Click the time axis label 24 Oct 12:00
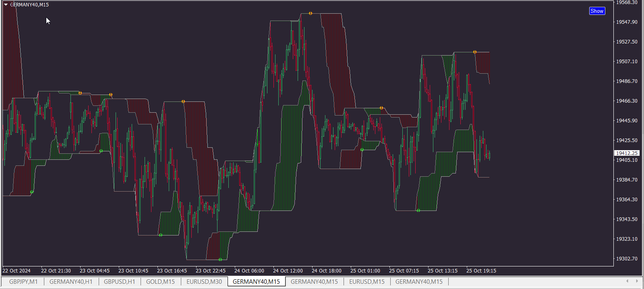644x289 pixels. coord(288,271)
